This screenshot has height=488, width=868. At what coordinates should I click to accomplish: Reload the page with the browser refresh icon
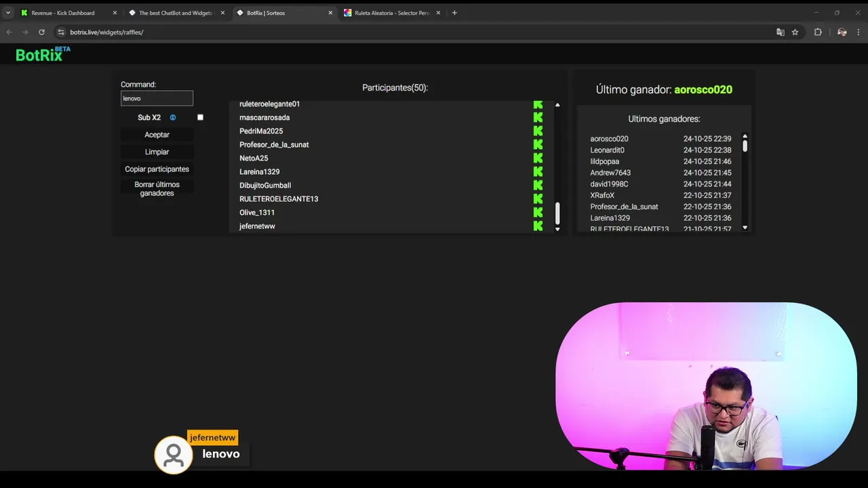point(41,32)
